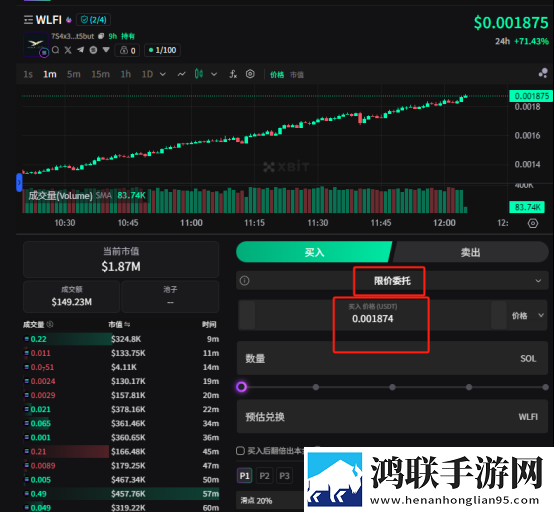554x512 pixels.
Task: Switch chart display to 市值
Action: [297, 75]
